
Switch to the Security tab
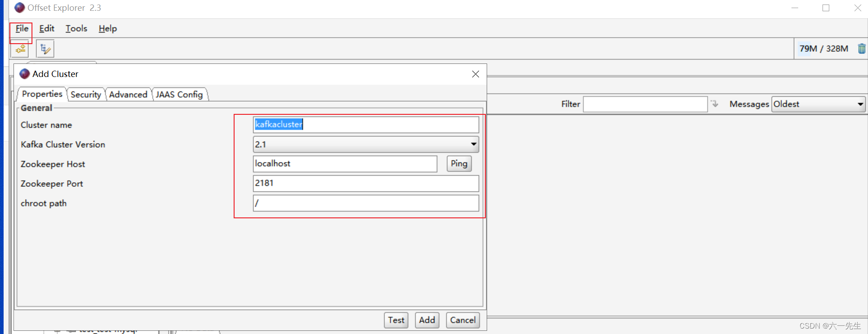coord(86,95)
